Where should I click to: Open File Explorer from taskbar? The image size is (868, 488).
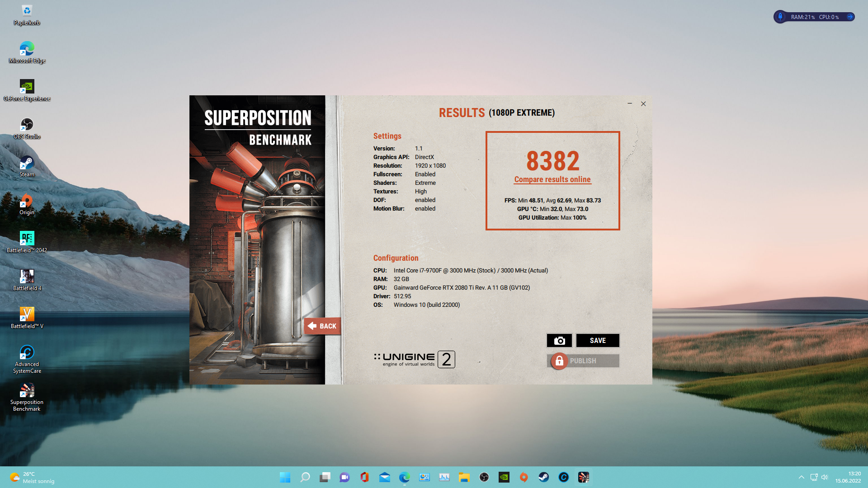click(464, 477)
